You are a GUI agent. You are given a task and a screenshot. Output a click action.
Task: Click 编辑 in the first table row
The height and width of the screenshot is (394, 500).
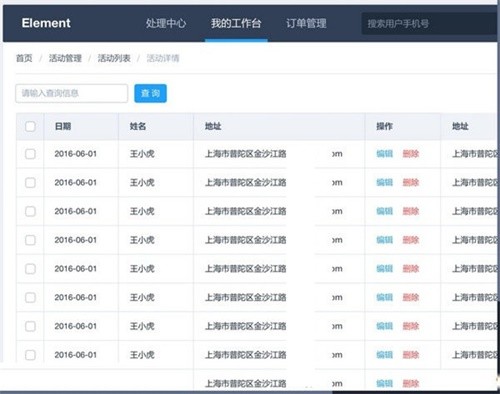click(385, 154)
